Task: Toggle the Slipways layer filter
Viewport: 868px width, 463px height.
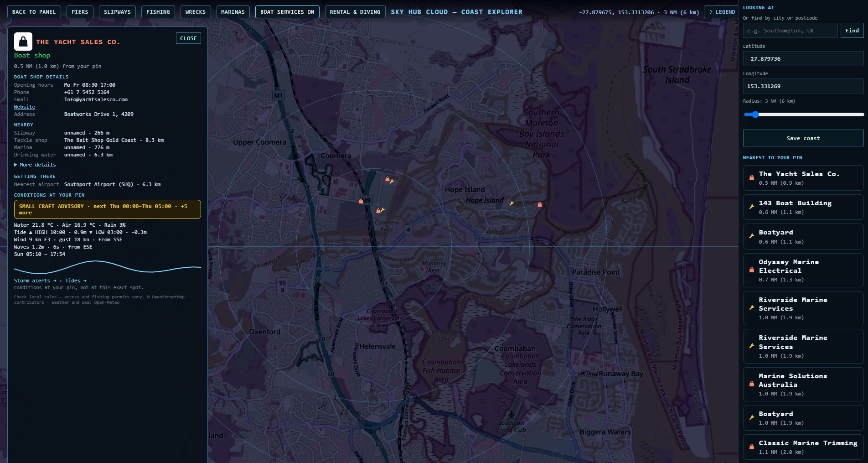Action: pos(117,12)
